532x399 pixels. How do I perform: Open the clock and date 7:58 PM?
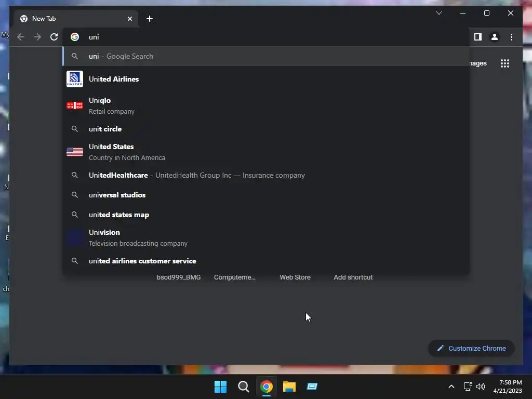[x=508, y=387]
